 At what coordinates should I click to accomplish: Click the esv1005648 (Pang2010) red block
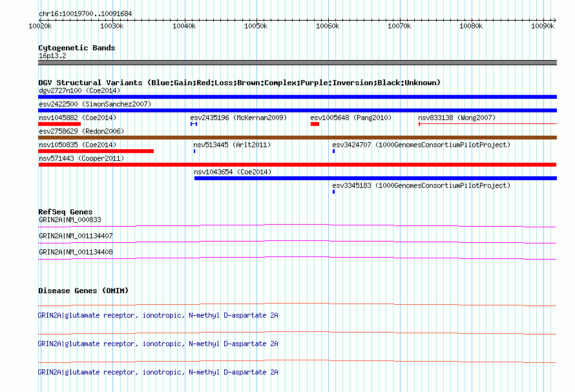(x=315, y=124)
